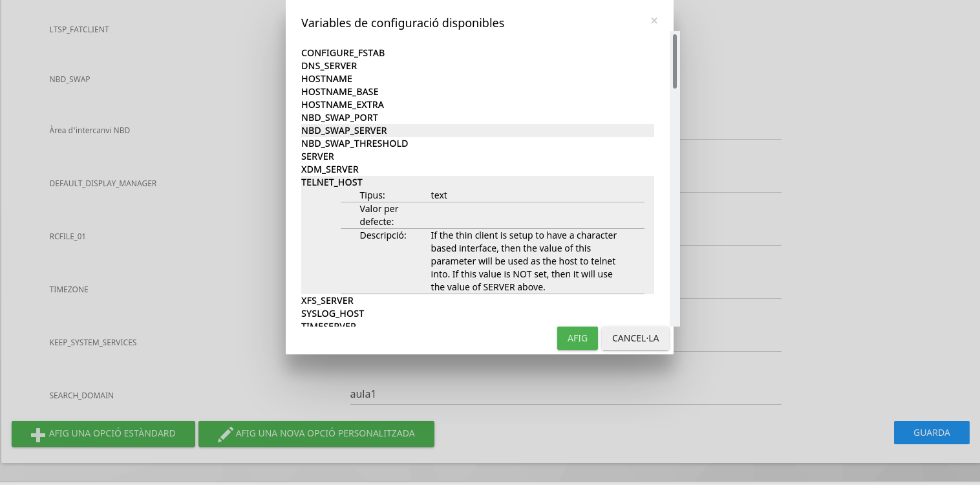Select XFS_SERVER variable

click(x=327, y=301)
